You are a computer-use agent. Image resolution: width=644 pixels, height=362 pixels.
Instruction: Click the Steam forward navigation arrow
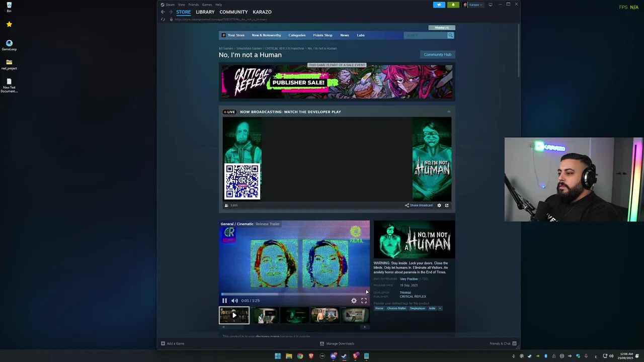pos(171,12)
